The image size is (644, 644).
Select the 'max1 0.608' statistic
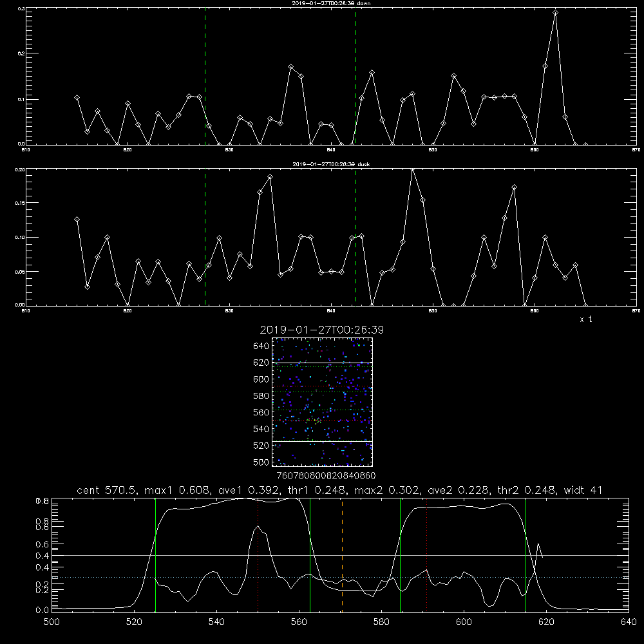click(x=178, y=490)
